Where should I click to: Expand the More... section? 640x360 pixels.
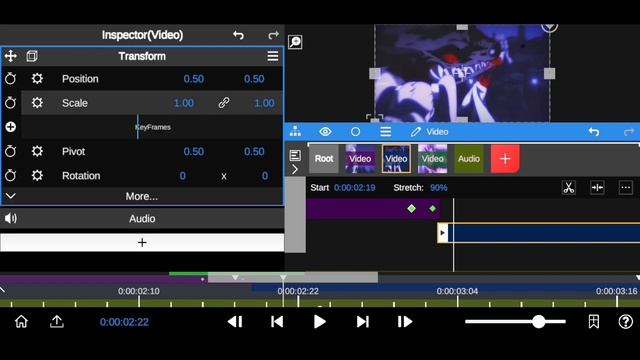tap(142, 196)
